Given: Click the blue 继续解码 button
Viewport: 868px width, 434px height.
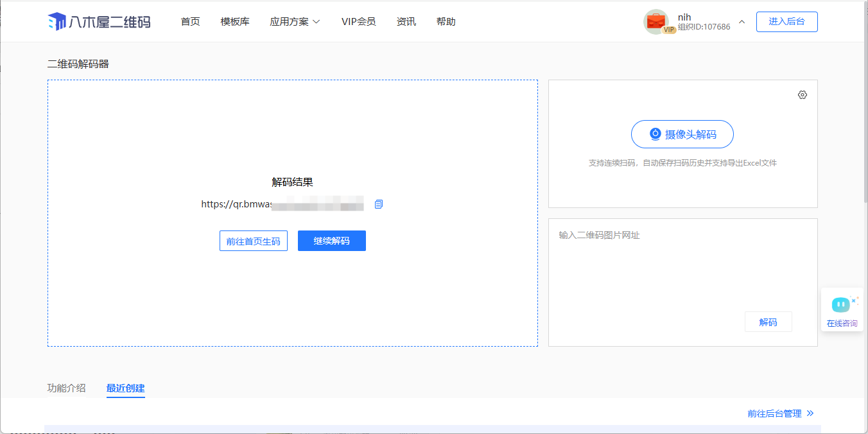Looking at the screenshot, I should click(331, 241).
